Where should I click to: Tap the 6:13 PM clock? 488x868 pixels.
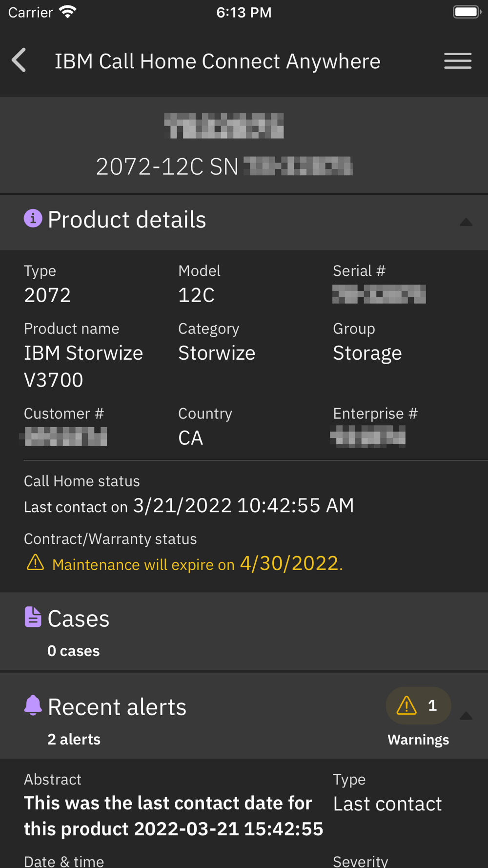[244, 12]
